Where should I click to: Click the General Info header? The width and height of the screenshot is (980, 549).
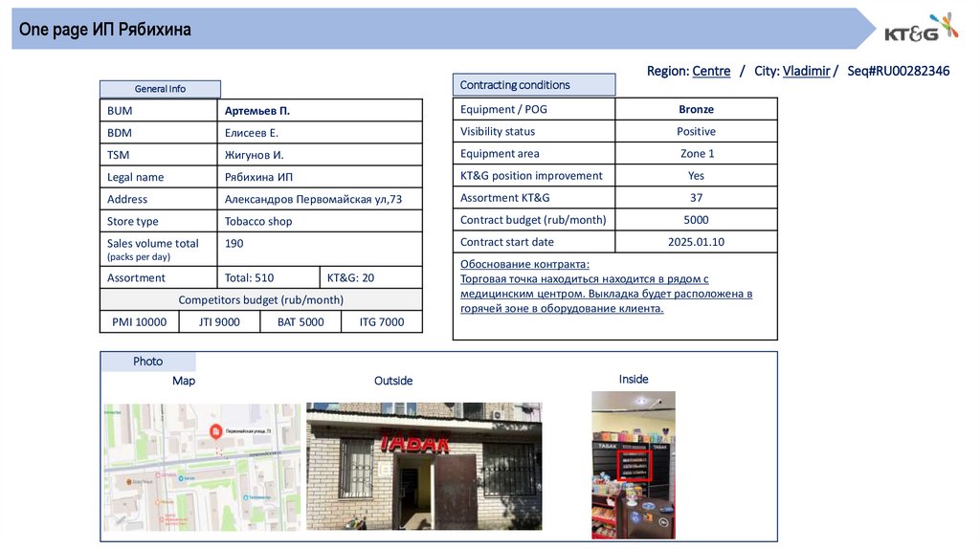(x=160, y=89)
